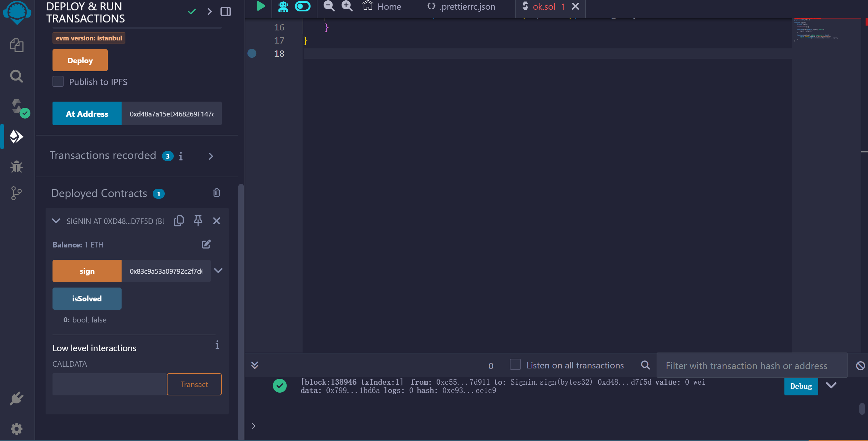The height and width of the screenshot is (441, 868).
Task: Open the Plugin manager plug icon
Action: (x=17, y=399)
